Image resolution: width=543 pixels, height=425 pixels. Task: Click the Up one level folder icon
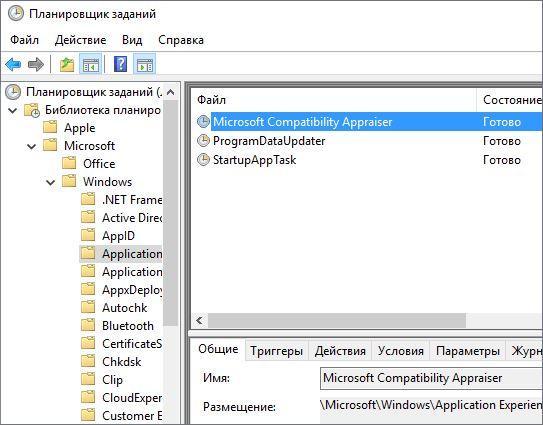[x=67, y=64]
